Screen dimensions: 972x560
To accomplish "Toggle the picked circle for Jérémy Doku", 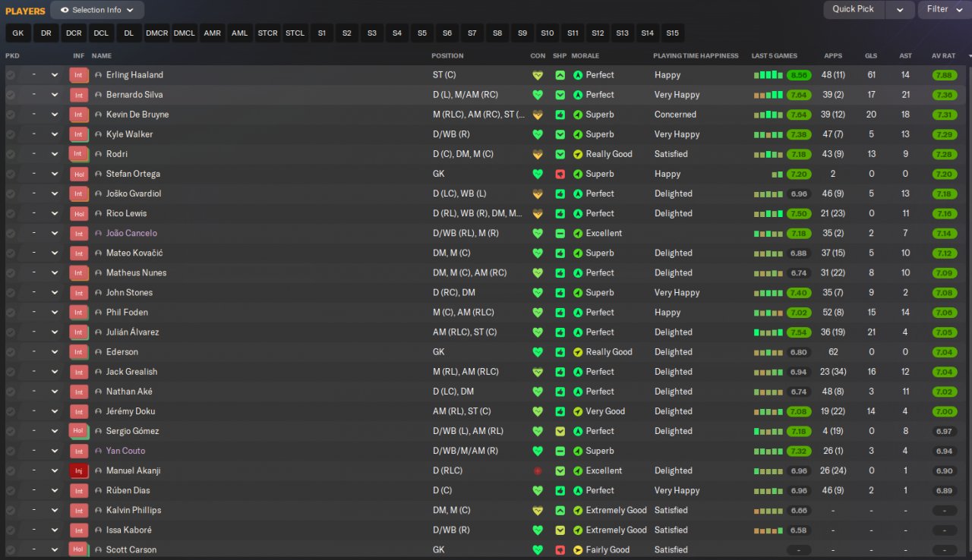I will pos(11,411).
